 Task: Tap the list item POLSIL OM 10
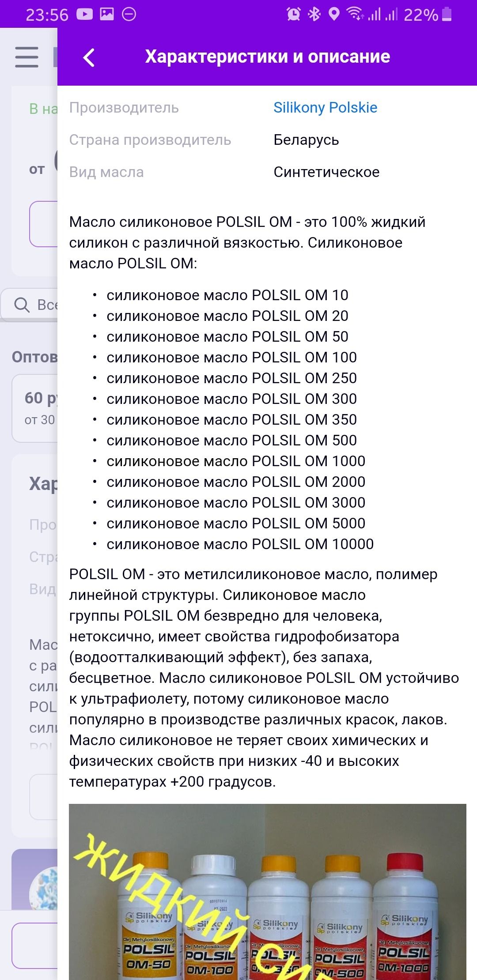[x=227, y=295]
